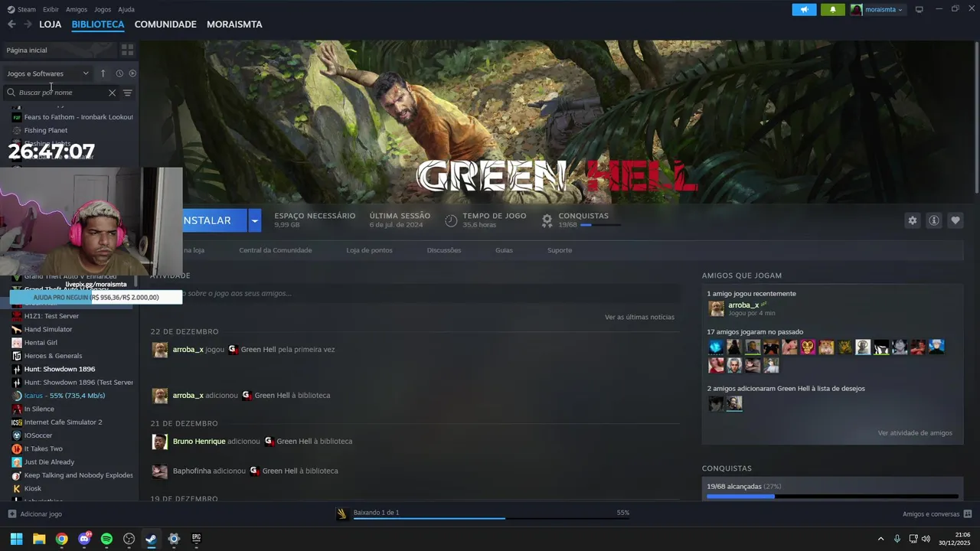The image size is (980, 551).
Task: Click the sort ascending arrow icon
Action: [x=103, y=73]
